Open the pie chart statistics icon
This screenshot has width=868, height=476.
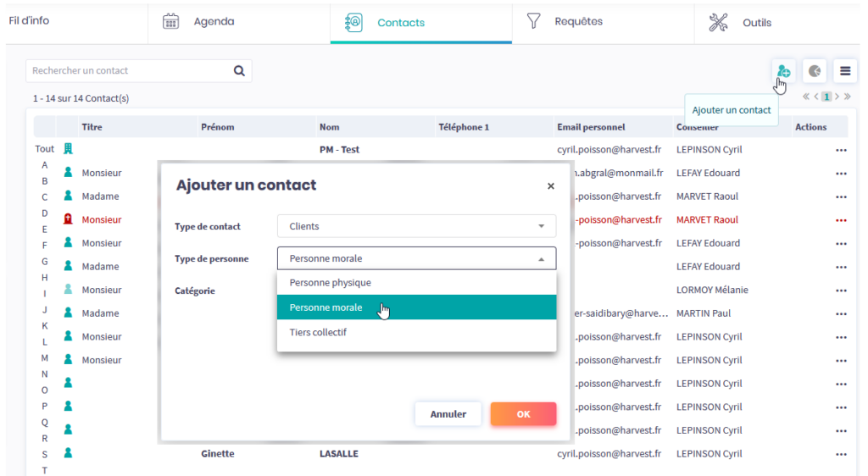(x=815, y=71)
